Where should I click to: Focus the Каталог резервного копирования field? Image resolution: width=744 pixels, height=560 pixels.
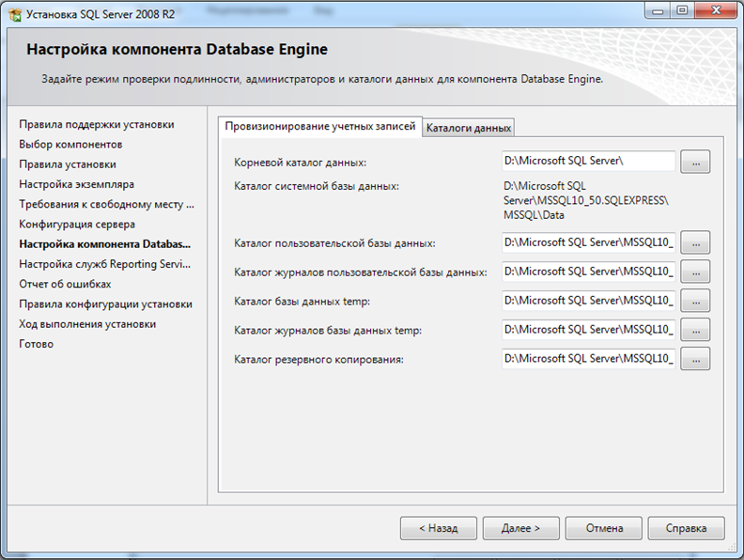(x=588, y=358)
